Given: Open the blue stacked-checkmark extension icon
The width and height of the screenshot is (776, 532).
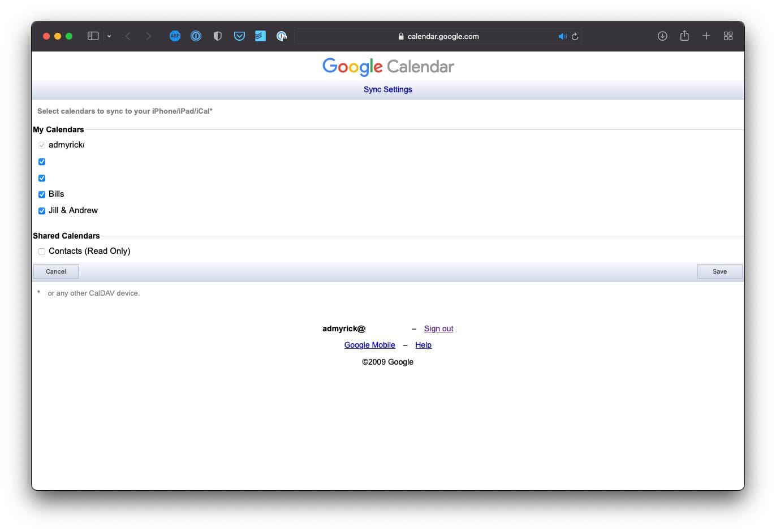Looking at the screenshot, I should coord(260,36).
